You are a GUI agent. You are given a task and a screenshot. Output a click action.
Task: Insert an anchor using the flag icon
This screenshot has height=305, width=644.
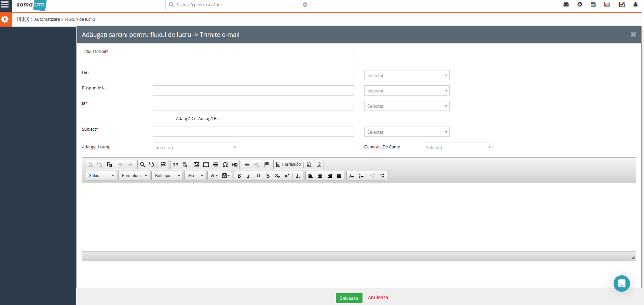point(266,164)
